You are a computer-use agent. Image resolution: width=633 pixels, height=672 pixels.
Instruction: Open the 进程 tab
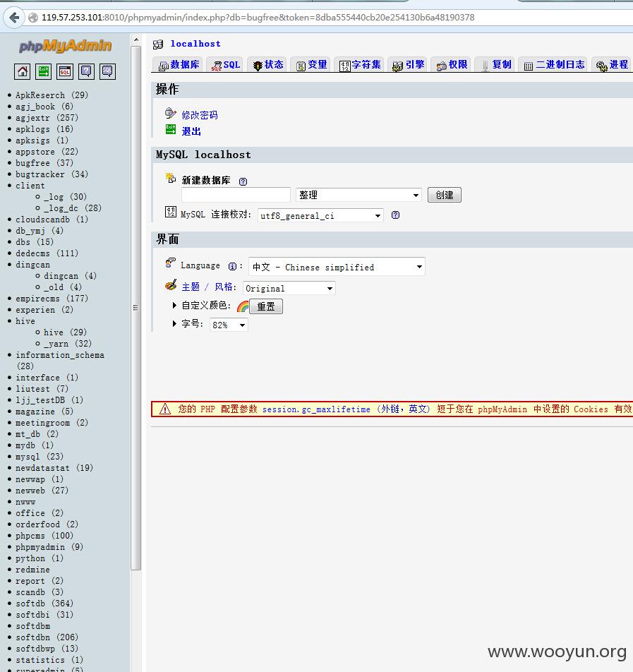pos(613,65)
